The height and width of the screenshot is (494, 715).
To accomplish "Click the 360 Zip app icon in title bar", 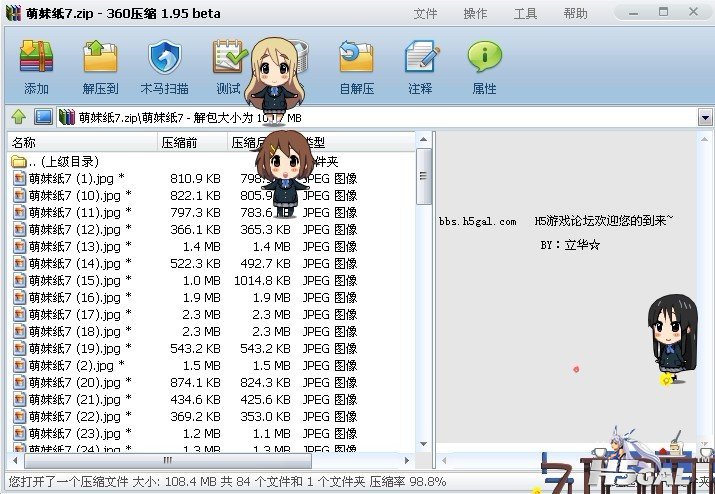I will [13, 13].
